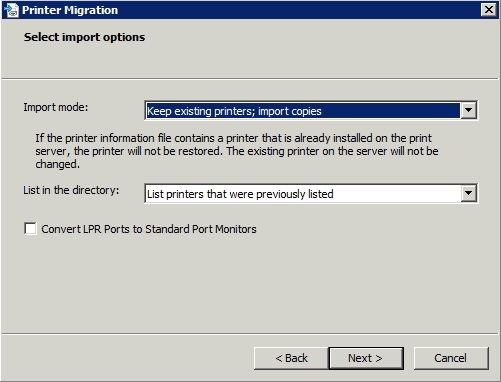
Task: Click the import mode description paragraph
Action: (237, 151)
